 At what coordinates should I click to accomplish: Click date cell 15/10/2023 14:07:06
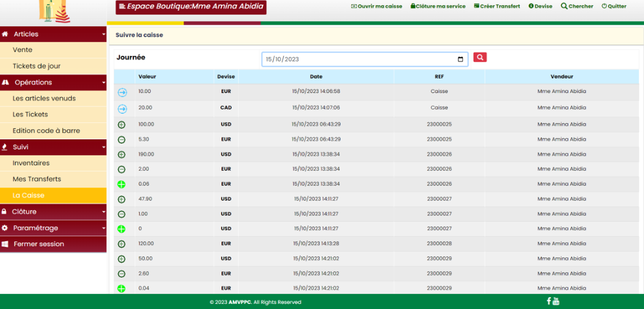316,107
